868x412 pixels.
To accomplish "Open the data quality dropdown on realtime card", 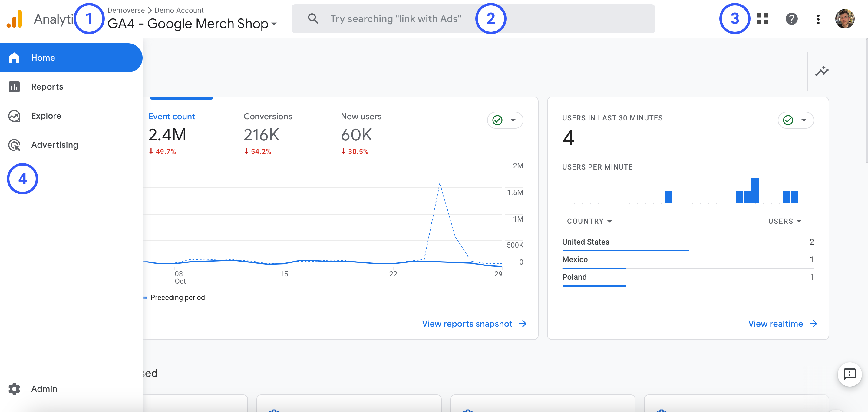I will [795, 120].
